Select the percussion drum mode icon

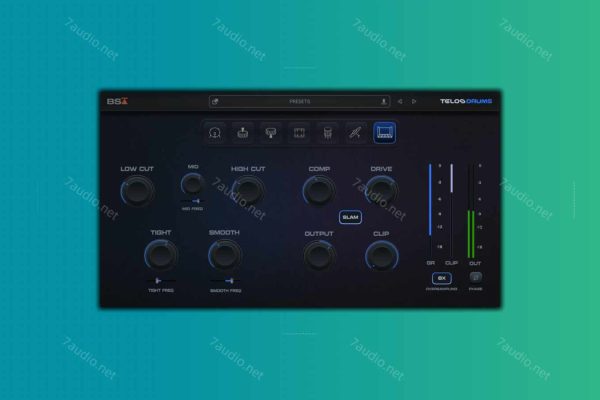pyautogui.click(x=327, y=133)
